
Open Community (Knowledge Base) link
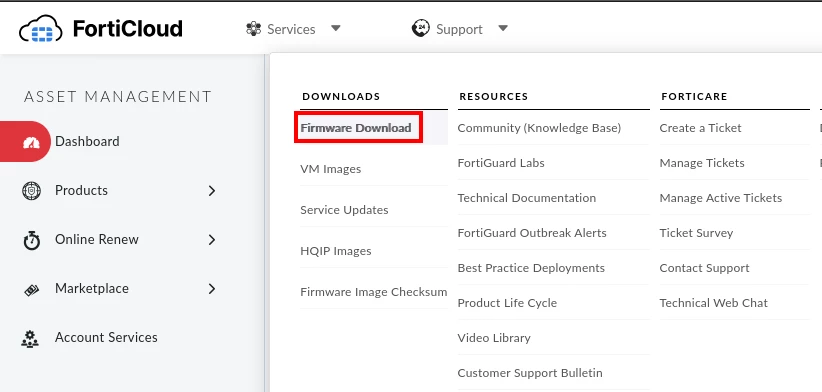[x=539, y=128]
